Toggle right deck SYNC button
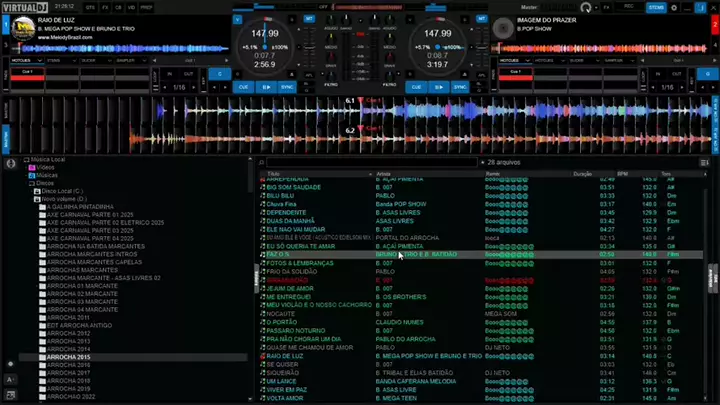This screenshot has width=720, height=405. pos(460,87)
